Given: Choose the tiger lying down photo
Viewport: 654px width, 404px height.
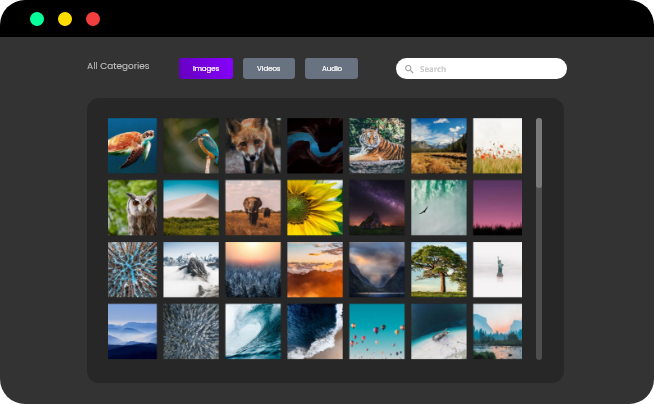Looking at the screenshot, I should point(377,145).
